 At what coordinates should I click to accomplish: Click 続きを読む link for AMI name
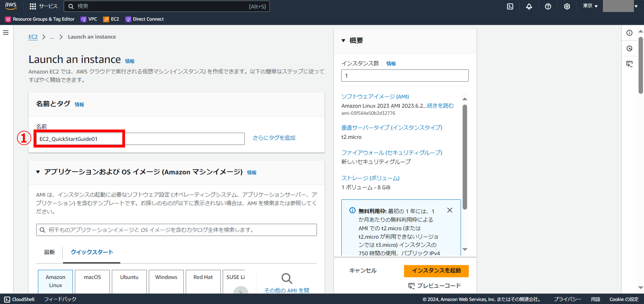tap(440, 106)
